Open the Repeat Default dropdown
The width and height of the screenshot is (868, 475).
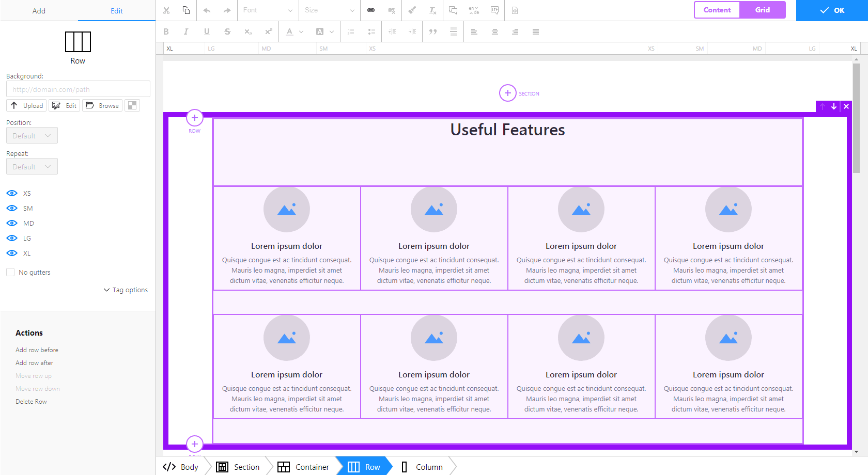(x=32, y=167)
